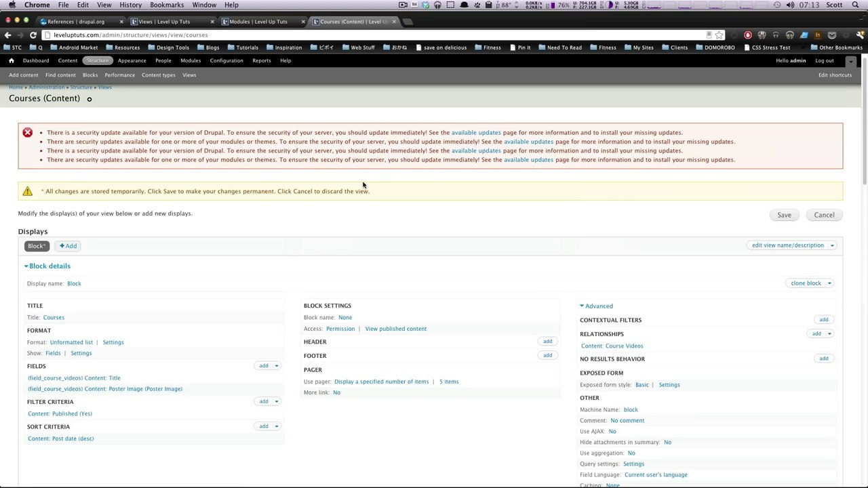This screenshot has height=488, width=868.
Task: Add a contextual filter
Action: coord(823,320)
